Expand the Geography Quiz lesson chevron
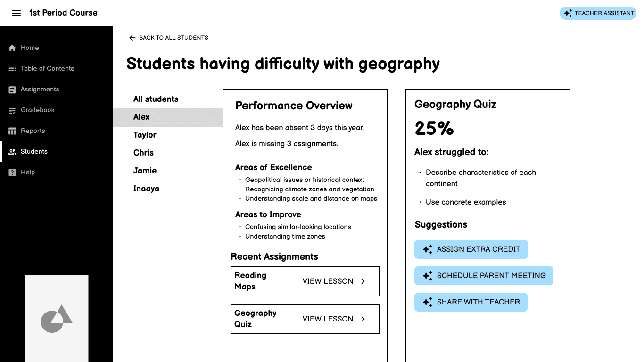The image size is (644, 362). pyautogui.click(x=363, y=319)
